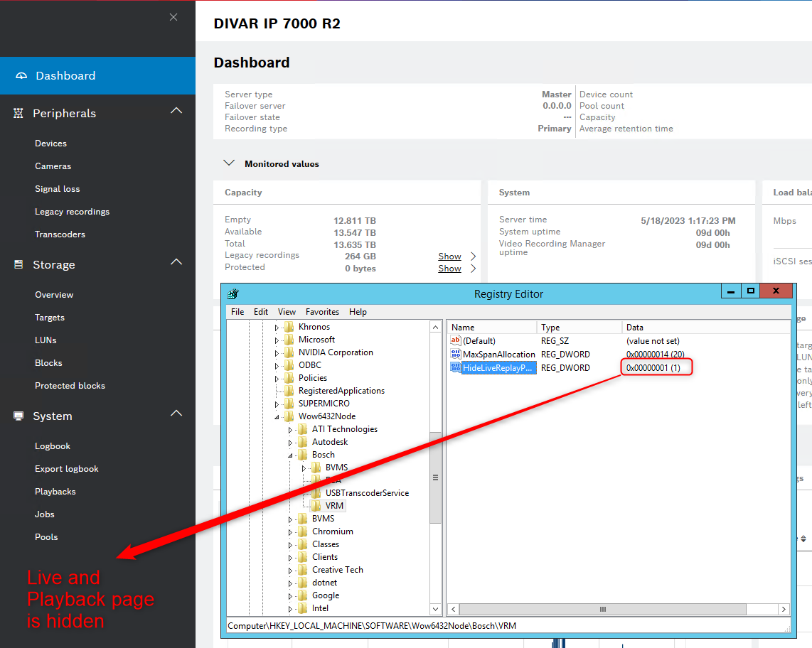Collapse the Peripherals section chevron
Screen dimensions: 812x648
point(176,111)
